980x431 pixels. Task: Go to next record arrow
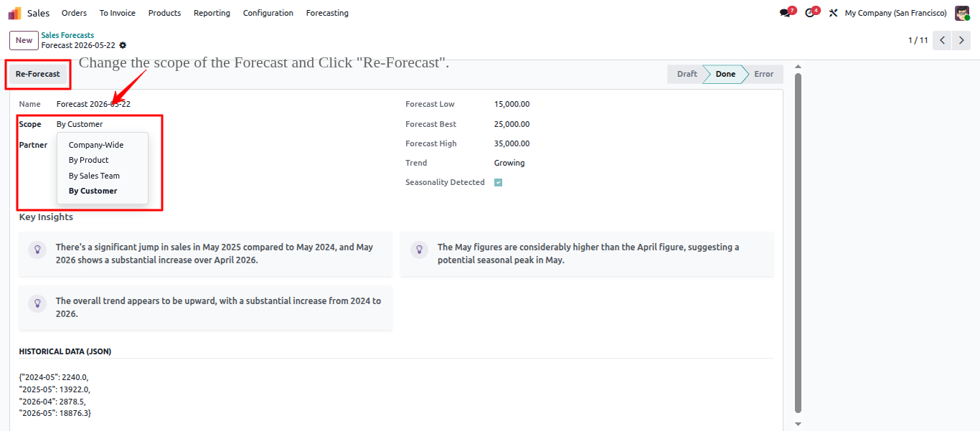click(x=961, y=40)
